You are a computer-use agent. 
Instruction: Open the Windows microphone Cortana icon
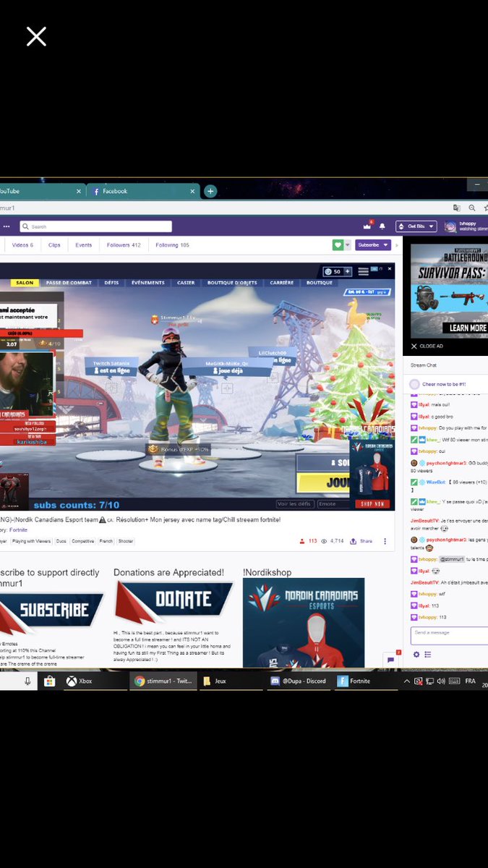28,681
